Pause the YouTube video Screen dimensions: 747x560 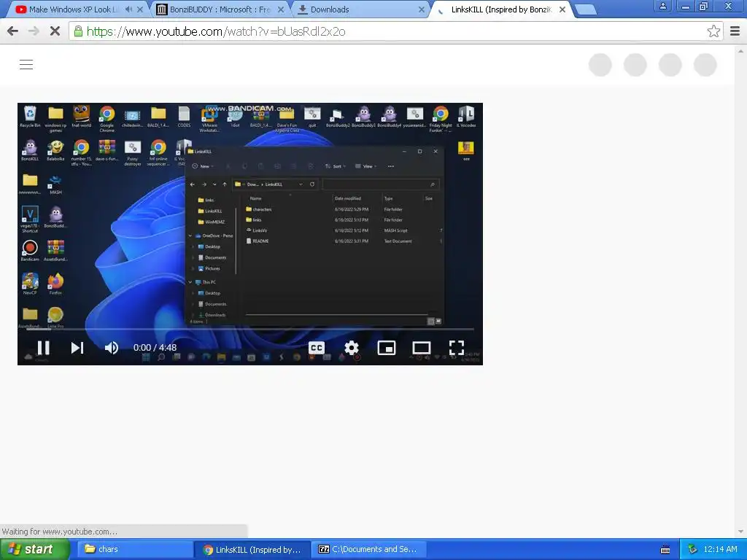(43, 348)
